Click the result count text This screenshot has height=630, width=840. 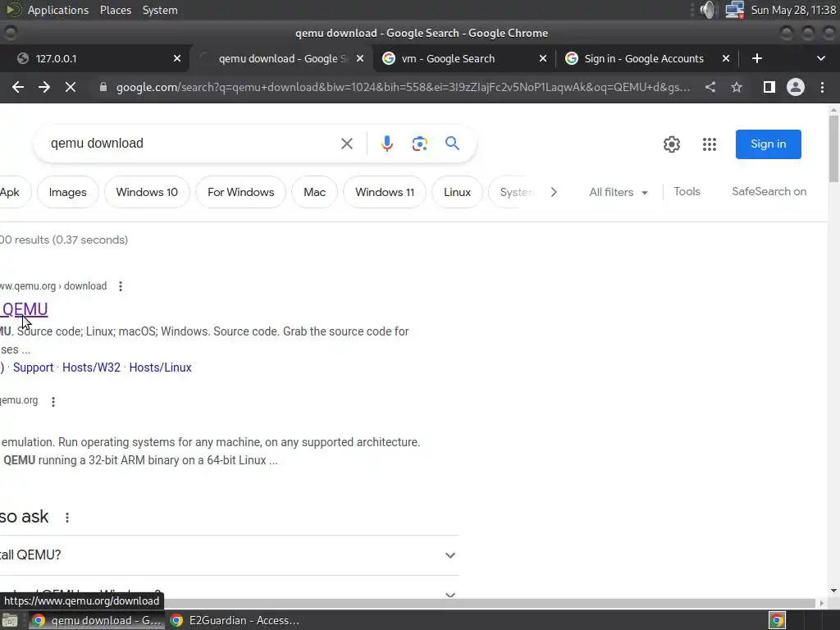pos(64,240)
